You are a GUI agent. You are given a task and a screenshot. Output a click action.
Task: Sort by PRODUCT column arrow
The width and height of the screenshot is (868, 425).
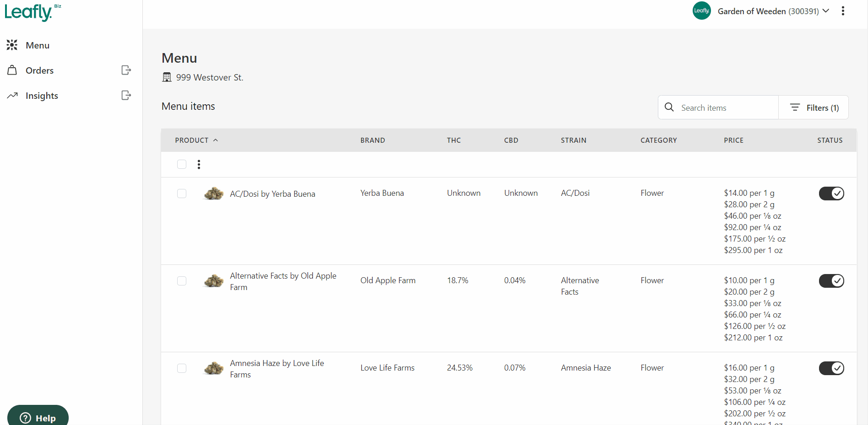pyautogui.click(x=216, y=140)
